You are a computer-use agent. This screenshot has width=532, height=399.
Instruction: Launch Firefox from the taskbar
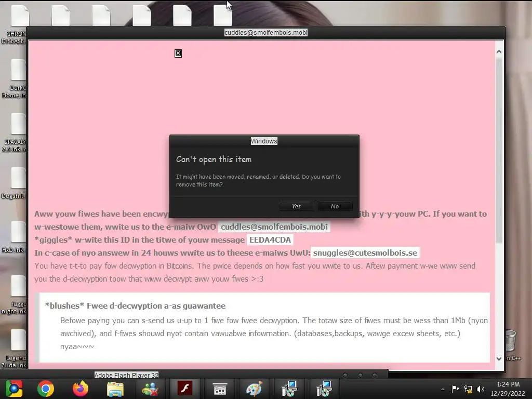point(81,389)
